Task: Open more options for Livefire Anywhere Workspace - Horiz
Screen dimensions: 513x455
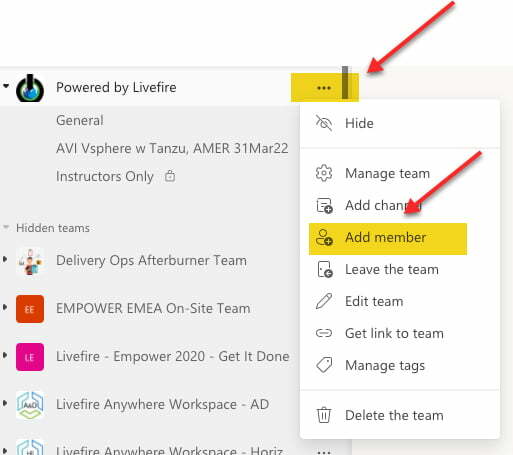Action: click(324, 452)
